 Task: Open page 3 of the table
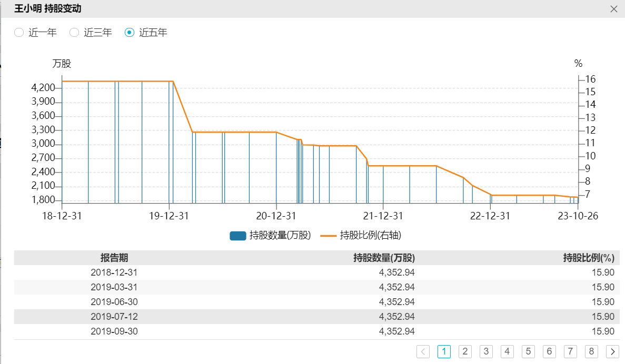pyautogui.click(x=487, y=352)
